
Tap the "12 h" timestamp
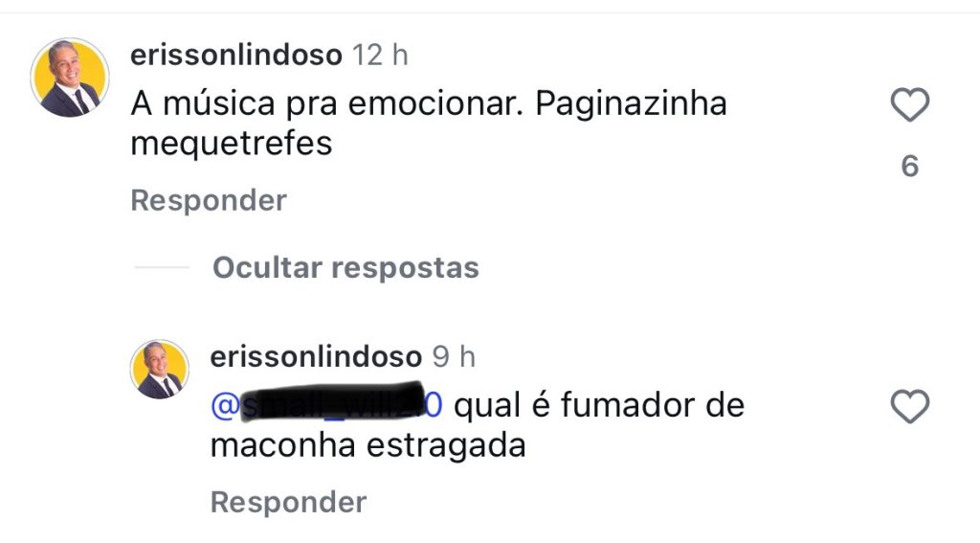click(380, 56)
